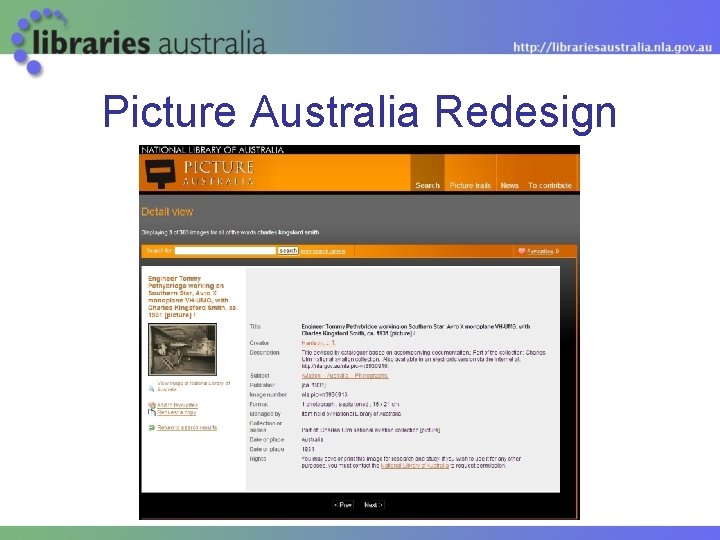
Task: Click the 'Picture Australia Redesign' slide title
Action: pos(360,112)
